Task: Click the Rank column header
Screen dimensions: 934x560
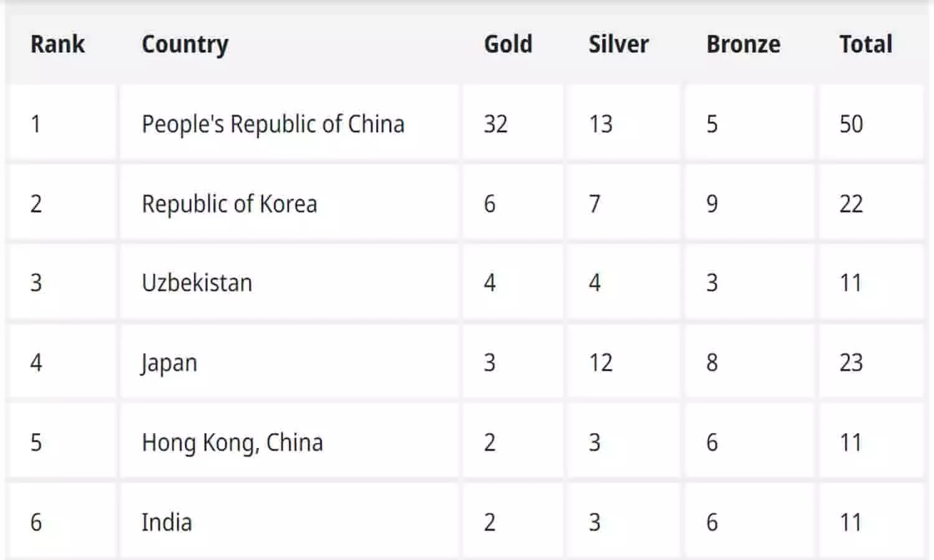Action: 57,44
